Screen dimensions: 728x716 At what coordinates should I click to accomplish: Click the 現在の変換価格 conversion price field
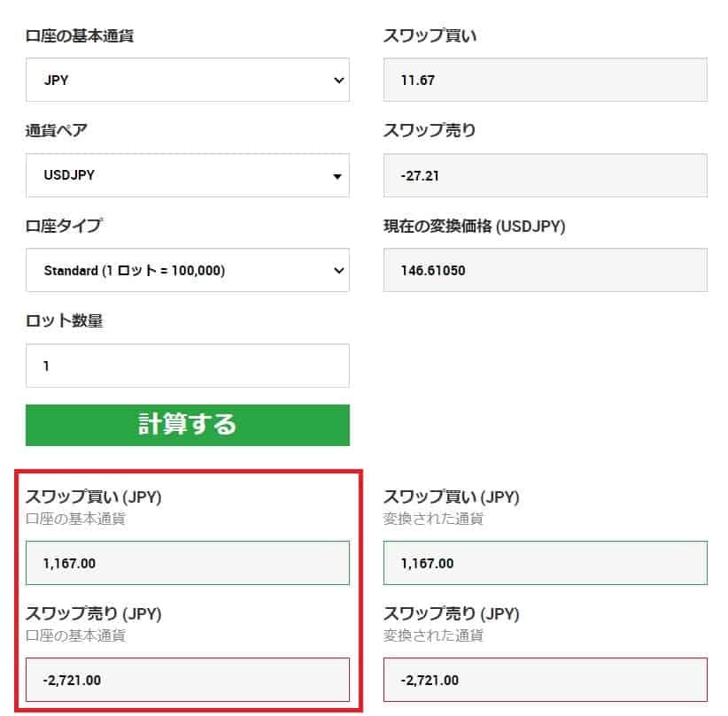click(x=544, y=271)
